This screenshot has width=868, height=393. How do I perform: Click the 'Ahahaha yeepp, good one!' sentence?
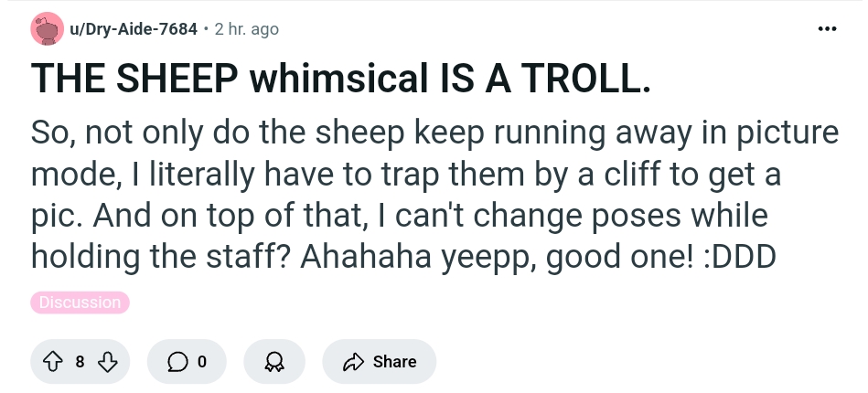(x=497, y=257)
